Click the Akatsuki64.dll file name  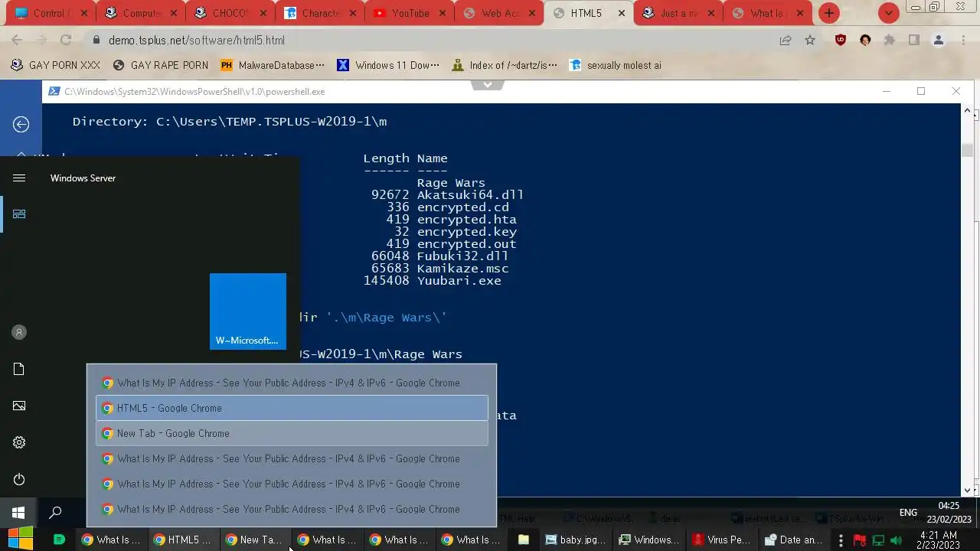[470, 194]
